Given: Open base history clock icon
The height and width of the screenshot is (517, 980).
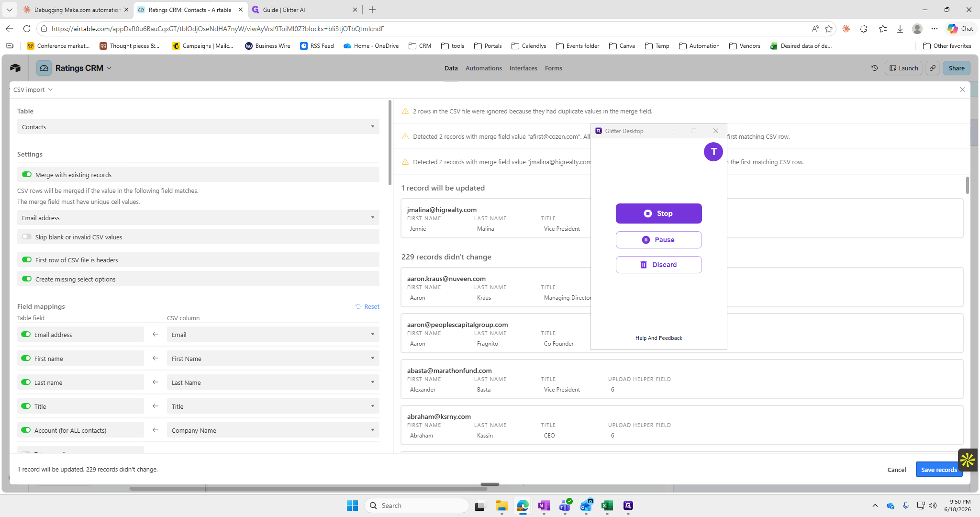Looking at the screenshot, I should tap(874, 68).
